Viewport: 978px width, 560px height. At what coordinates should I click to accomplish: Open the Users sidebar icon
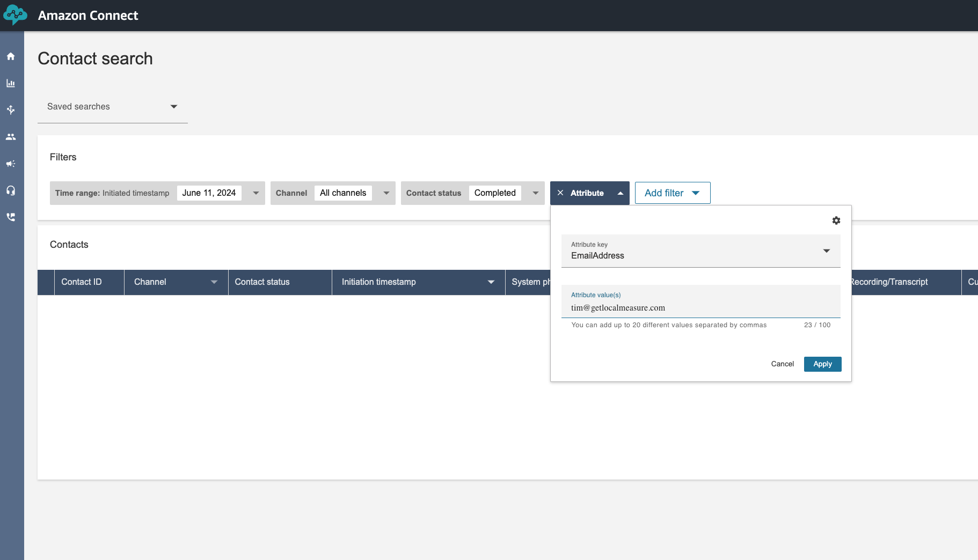(11, 137)
